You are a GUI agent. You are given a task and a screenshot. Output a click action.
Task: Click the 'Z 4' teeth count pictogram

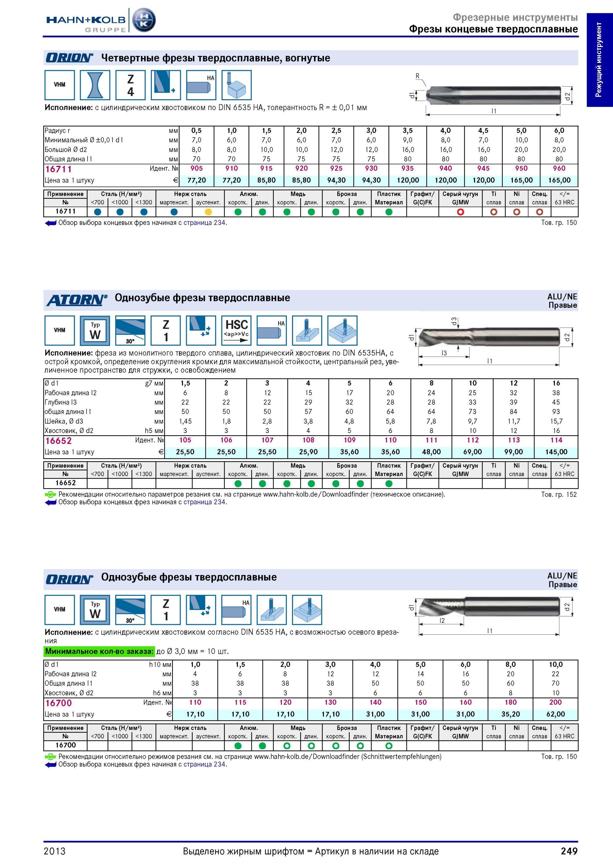pyautogui.click(x=130, y=85)
